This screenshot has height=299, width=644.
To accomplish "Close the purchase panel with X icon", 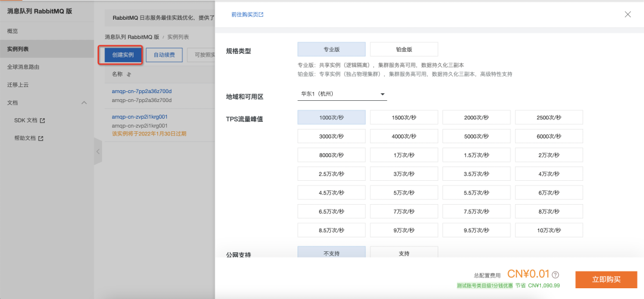I will (x=627, y=14).
